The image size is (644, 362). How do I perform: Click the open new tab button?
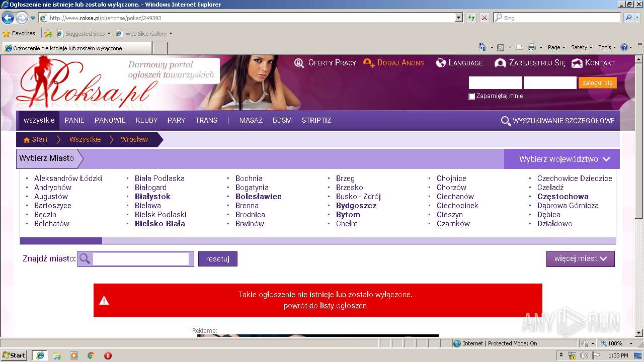(x=160, y=48)
